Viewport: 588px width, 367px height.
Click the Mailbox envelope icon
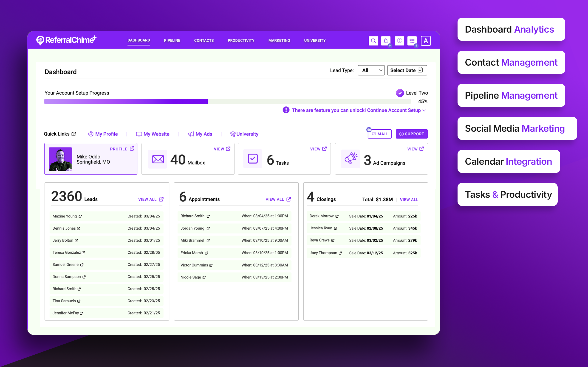(158, 159)
